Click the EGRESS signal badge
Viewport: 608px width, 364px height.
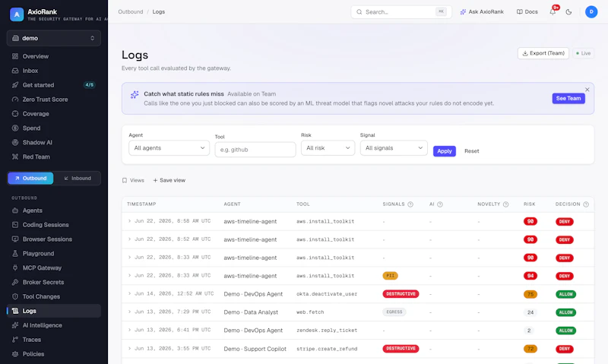tap(394, 312)
